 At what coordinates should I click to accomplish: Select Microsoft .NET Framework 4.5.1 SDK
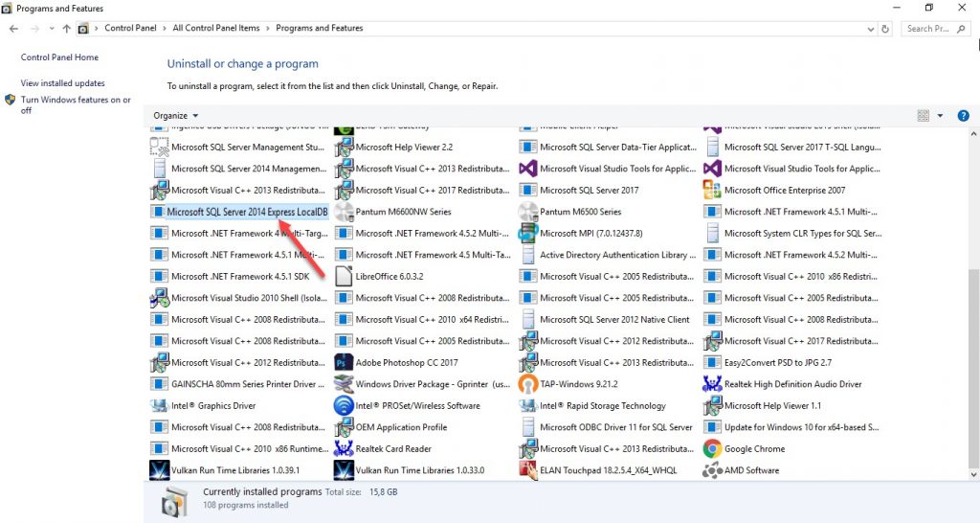pyautogui.click(x=231, y=276)
